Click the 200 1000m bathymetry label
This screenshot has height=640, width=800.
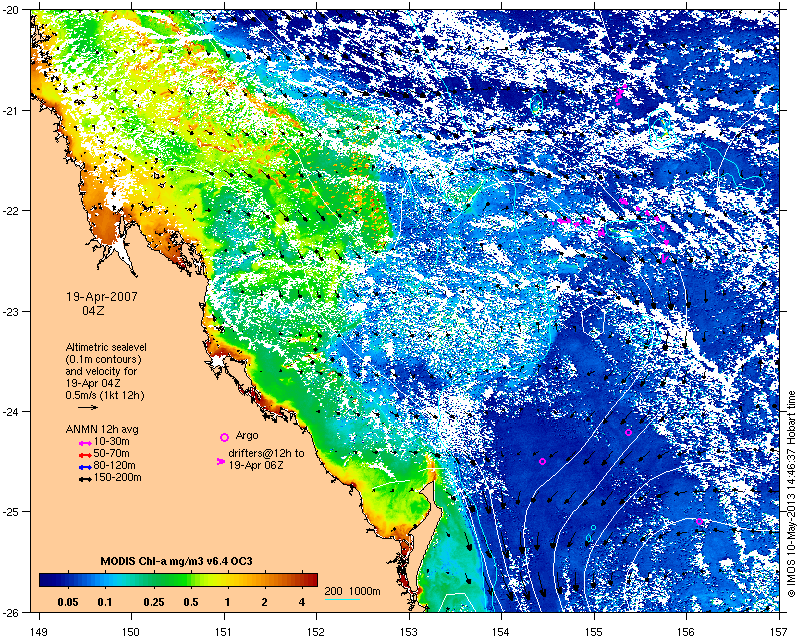(x=353, y=592)
